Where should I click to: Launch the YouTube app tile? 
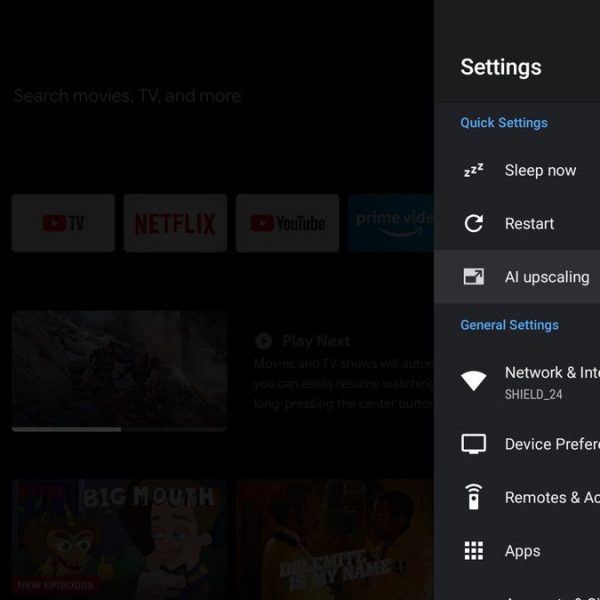(x=287, y=223)
